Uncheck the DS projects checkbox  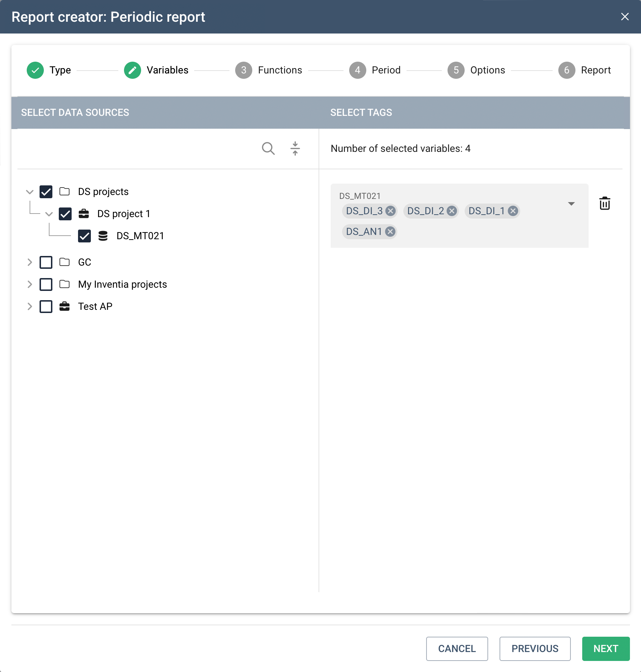tap(46, 192)
